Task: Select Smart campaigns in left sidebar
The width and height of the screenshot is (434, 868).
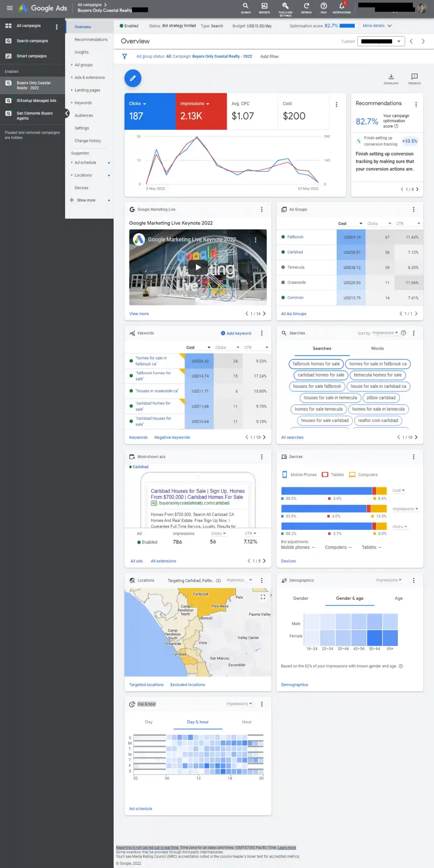Action: [32, 56]
